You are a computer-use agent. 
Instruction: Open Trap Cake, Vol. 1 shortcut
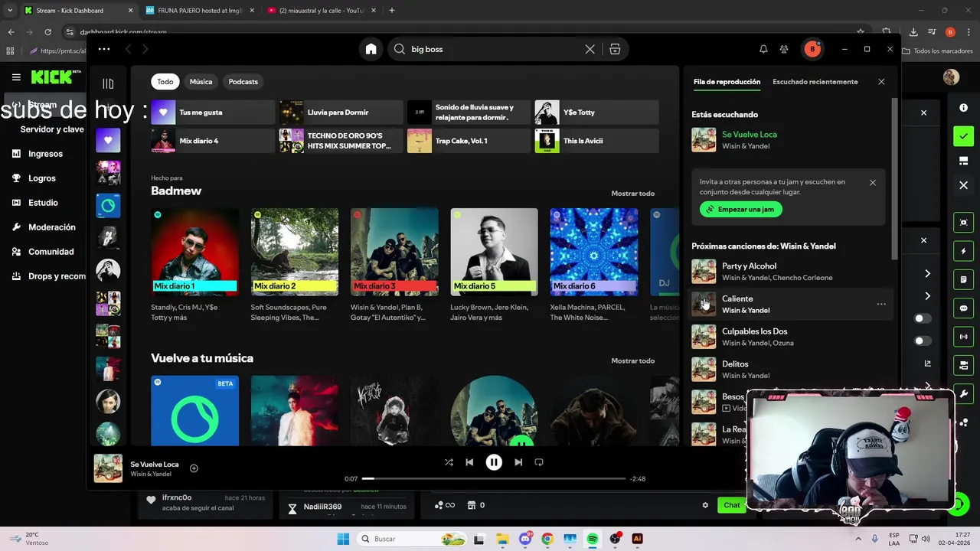469,141
